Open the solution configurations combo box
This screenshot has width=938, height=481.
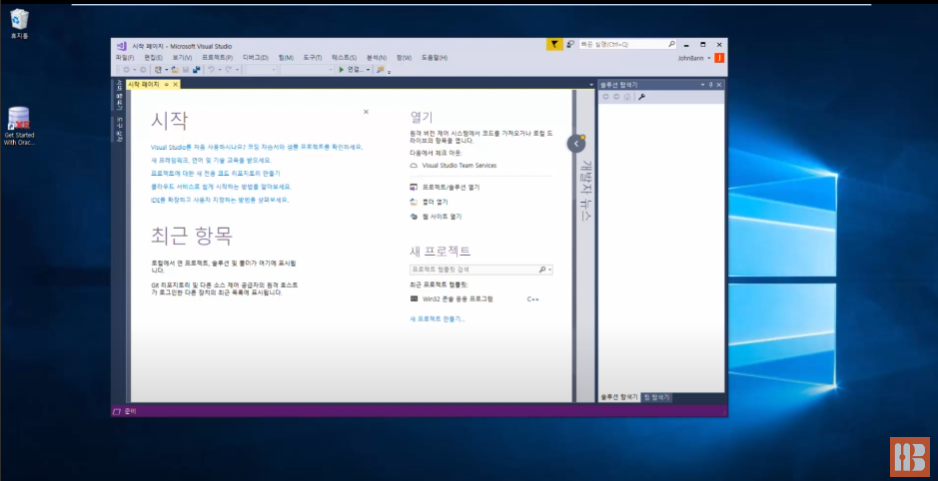click(261, 69)
